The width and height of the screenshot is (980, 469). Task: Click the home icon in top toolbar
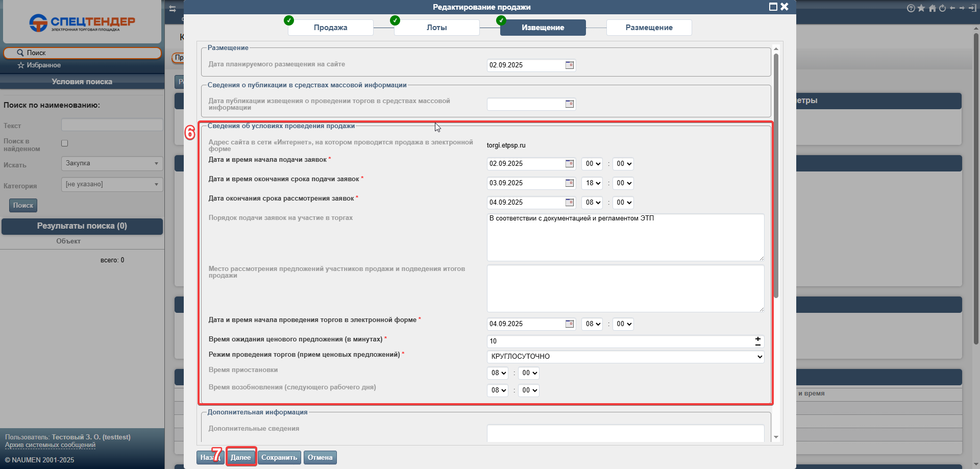coord(932,8)
